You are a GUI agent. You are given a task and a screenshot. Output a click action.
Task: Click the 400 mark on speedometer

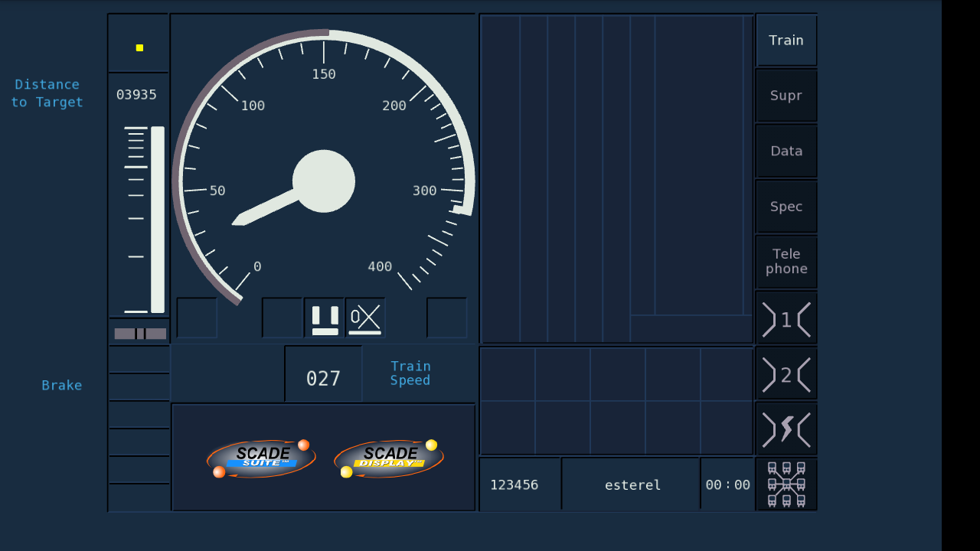point(380,266)
